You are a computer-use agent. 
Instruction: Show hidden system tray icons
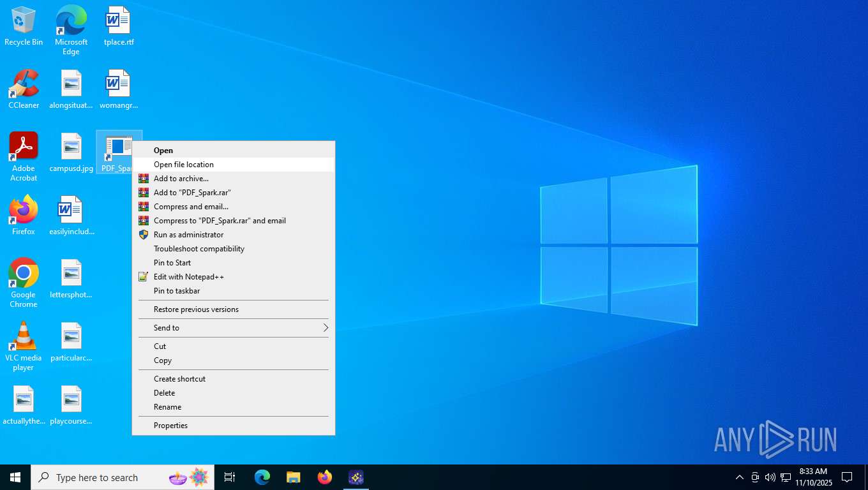click(740, 477)
